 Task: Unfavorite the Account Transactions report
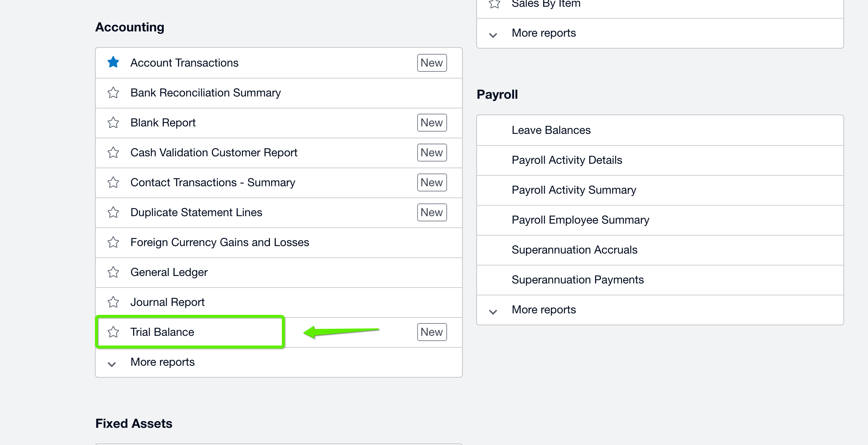[113, 62]
